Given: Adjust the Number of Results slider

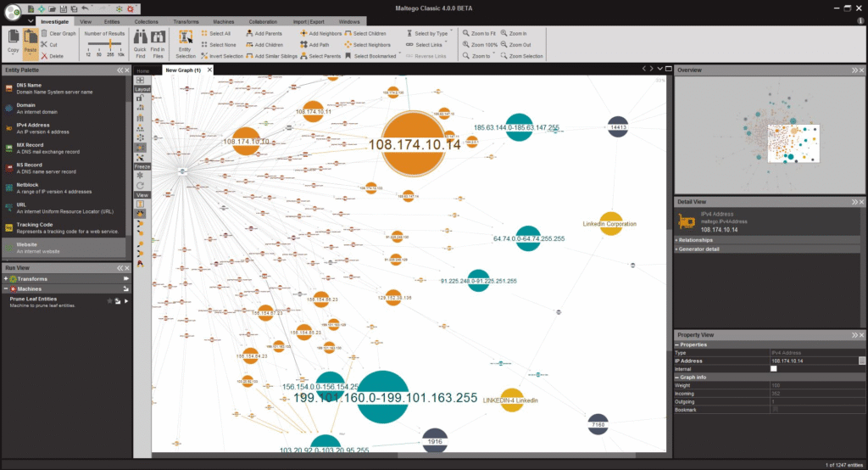Looking at the screenshot, I should click(109, 45).
